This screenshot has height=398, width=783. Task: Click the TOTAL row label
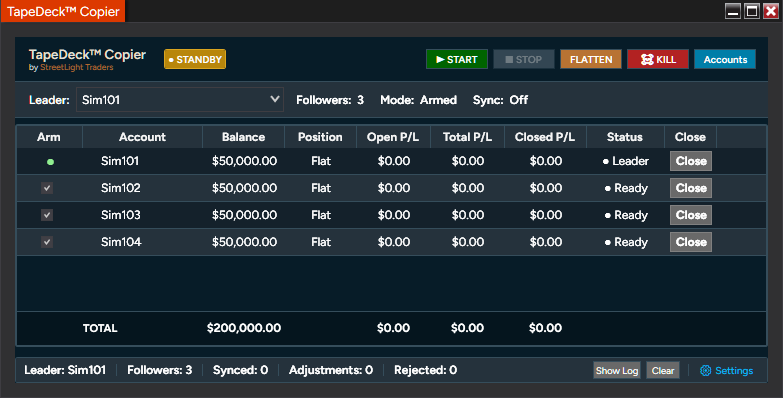[100, 328]
